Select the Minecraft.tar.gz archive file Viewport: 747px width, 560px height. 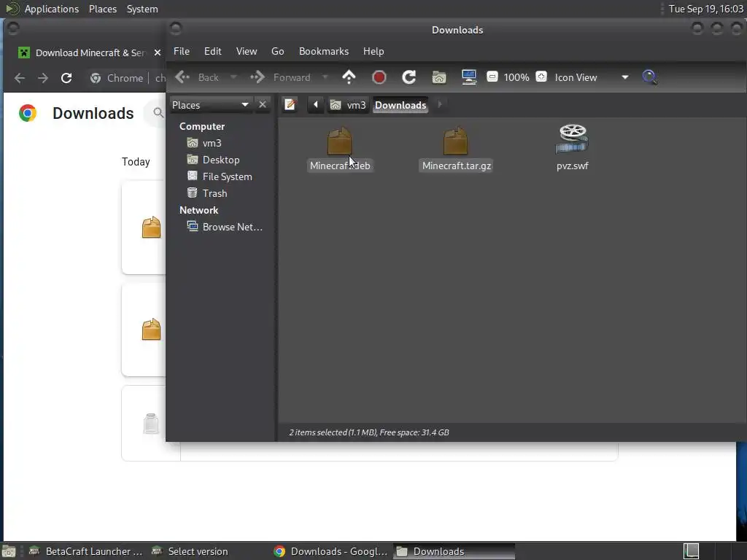[456, 148]
